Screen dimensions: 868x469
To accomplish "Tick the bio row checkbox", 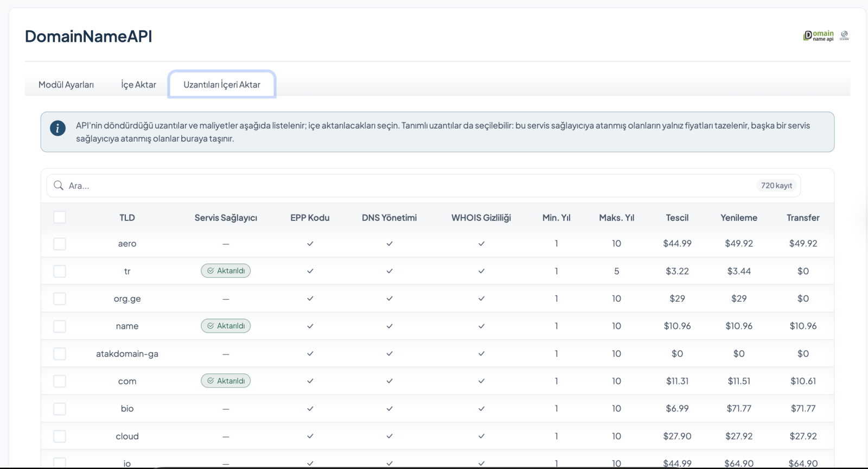I will (60, 409).
